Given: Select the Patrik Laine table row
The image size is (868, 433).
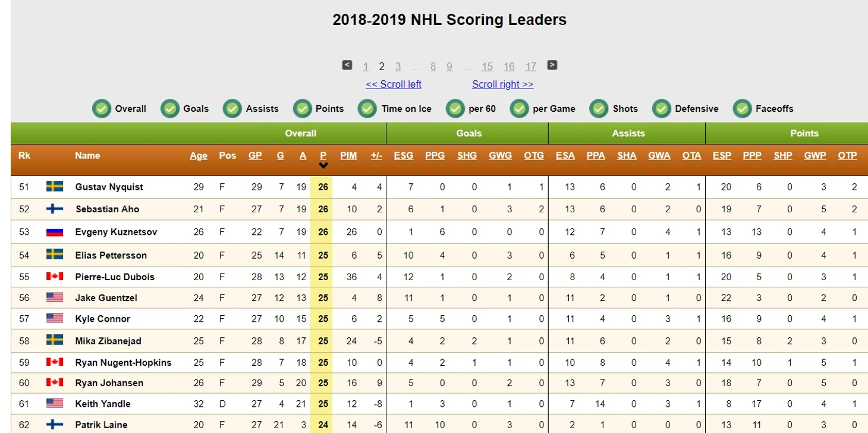Looking at the screenshot, I should click(101, 425).
